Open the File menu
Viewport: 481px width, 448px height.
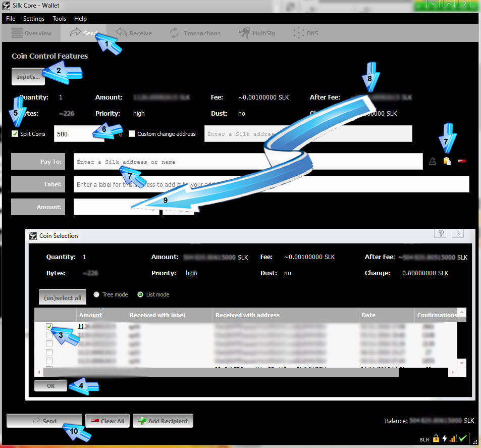(11, 18)
